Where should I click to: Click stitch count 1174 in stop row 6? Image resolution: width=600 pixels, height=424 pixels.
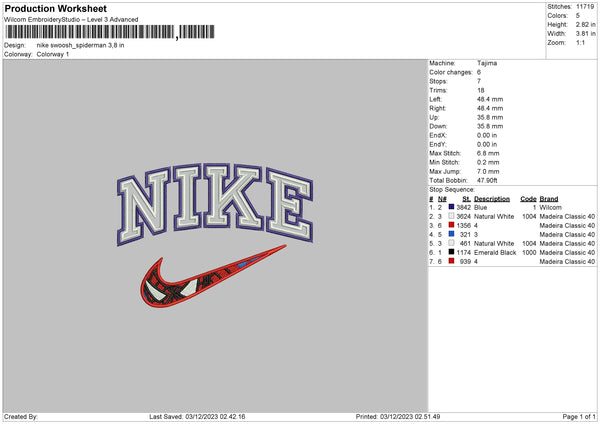464,252
